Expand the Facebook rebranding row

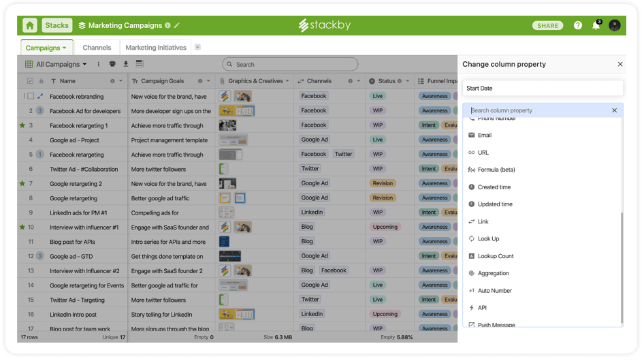40,96
